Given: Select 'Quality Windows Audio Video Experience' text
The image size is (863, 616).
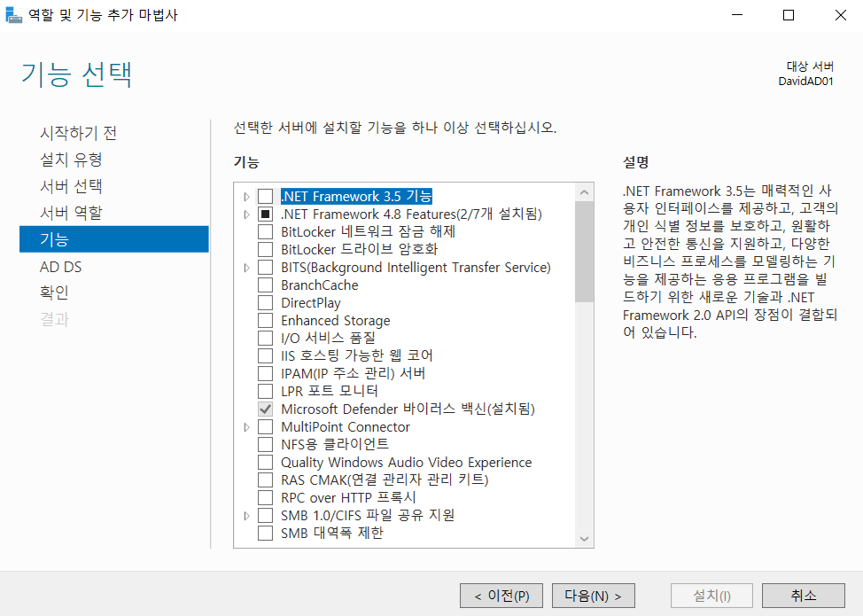Looking at the screenshot, I should [407, 463].
